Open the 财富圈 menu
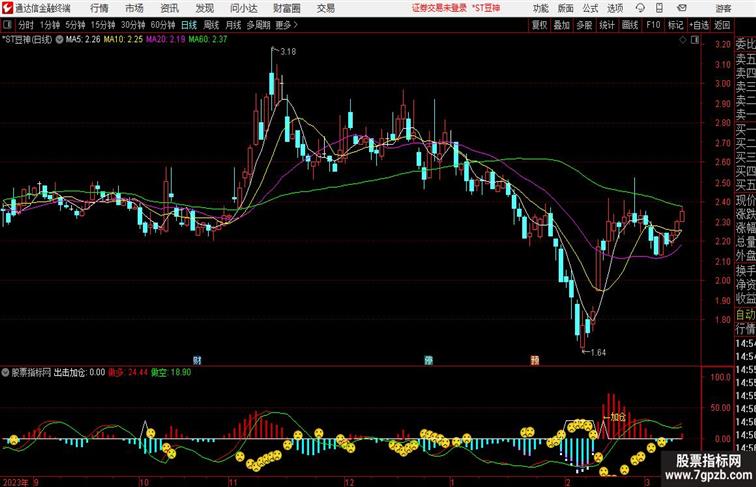Image resolution: width=756 pixels, height=487 pixels. tap(287, 8)
